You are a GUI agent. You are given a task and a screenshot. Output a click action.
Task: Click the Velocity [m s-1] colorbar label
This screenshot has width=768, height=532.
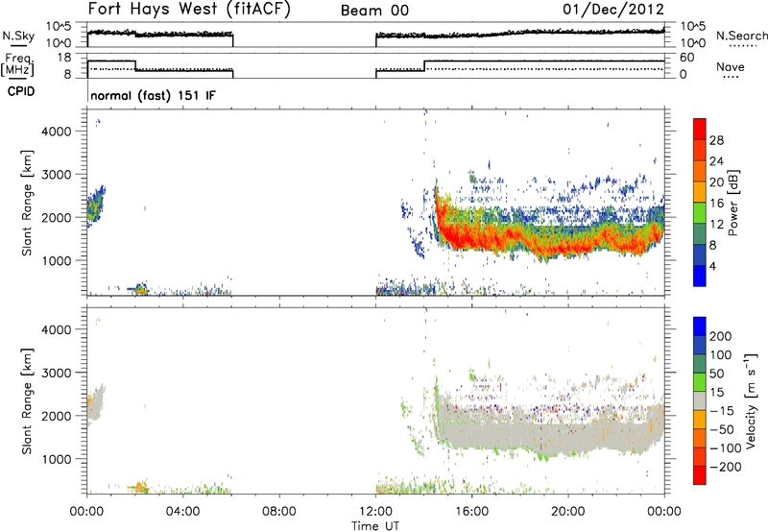(751, 400)
